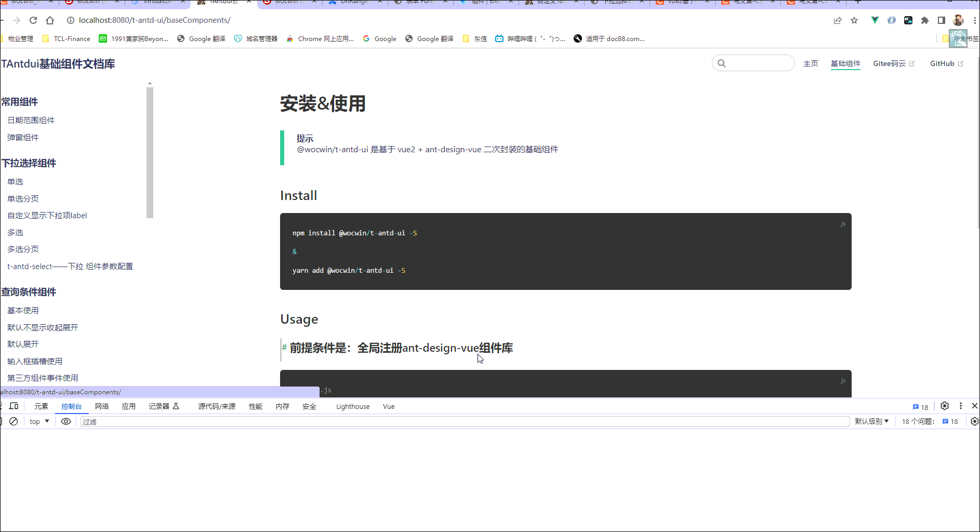Open the GitHub link in the header

(942, 63)
